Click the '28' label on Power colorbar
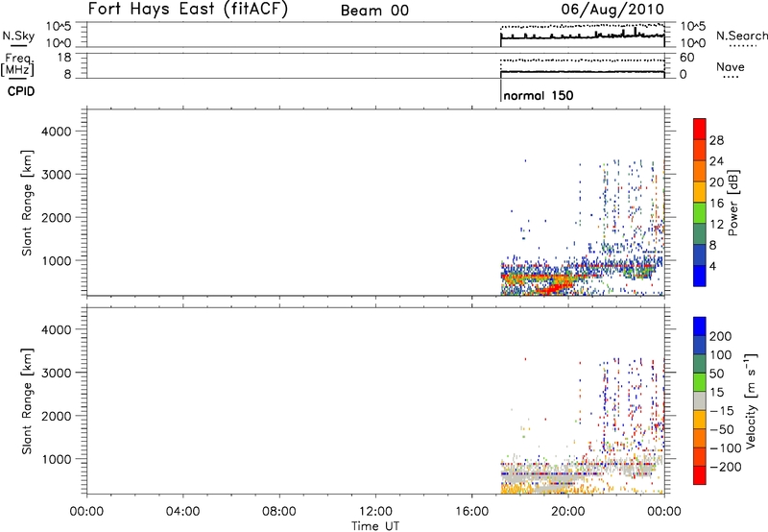Screen dimensions: 768x532 716,140
